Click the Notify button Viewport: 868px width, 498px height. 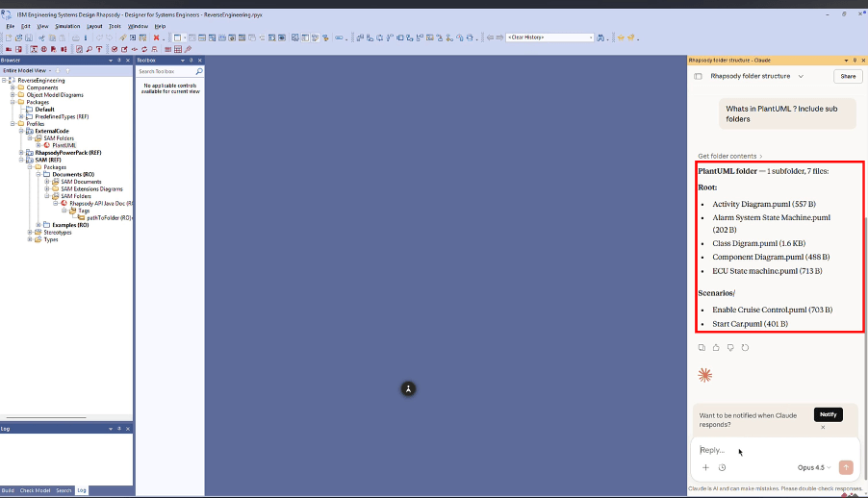(x=829, y=414)
